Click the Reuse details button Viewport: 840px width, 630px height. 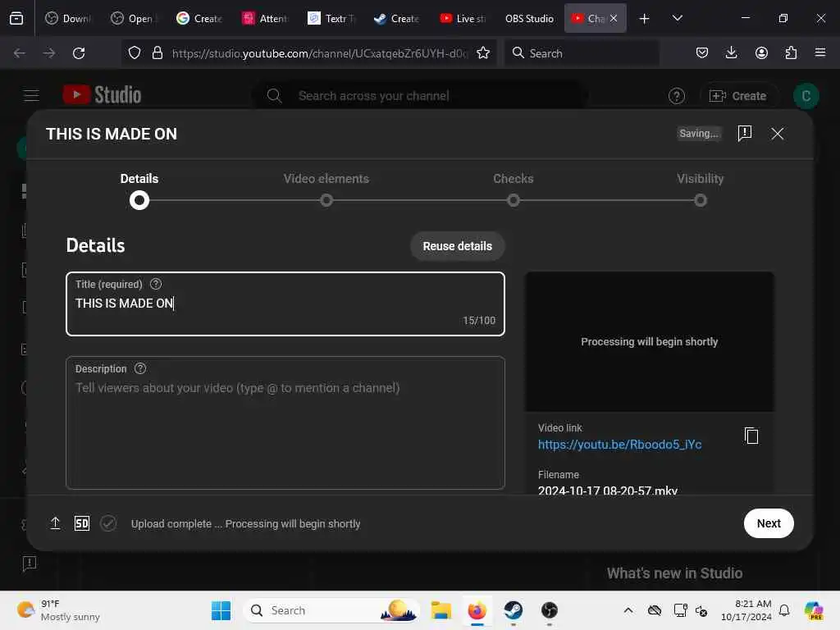[458, 246]
